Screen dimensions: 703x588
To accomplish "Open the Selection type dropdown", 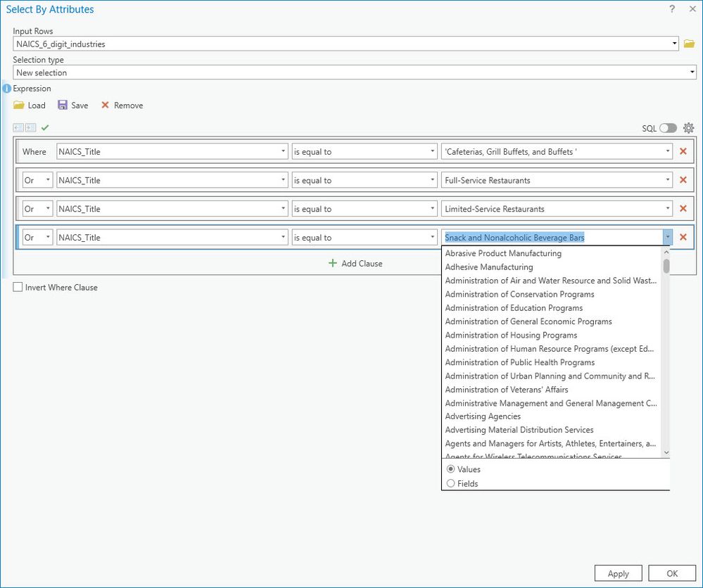I will [x=692, y=72].
